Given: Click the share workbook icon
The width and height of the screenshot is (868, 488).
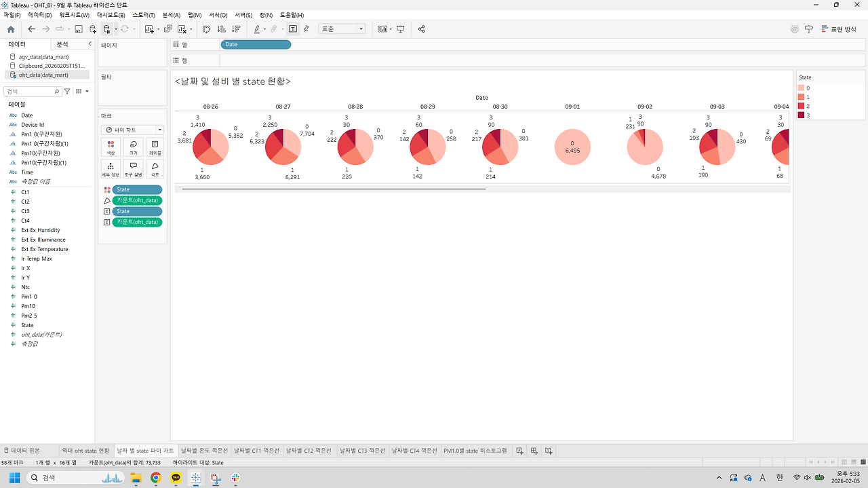Looking at the screenshot, I should pyautogui.click(x=422, y=29).
